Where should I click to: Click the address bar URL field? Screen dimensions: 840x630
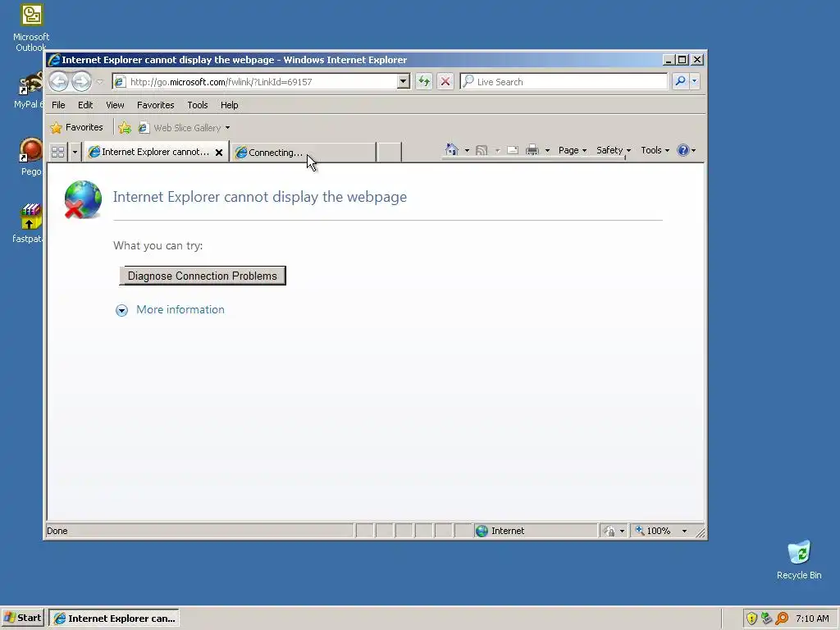(x=262, y=81)
